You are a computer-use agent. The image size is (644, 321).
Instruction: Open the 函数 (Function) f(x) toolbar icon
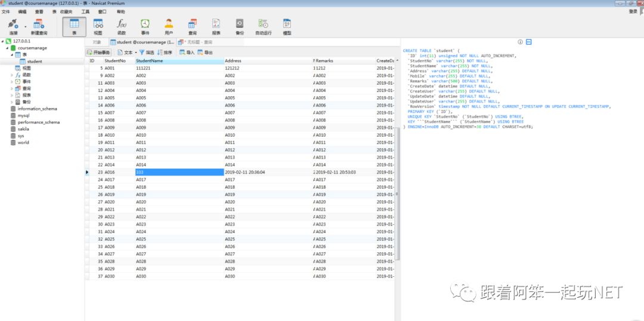coord(121,26)
